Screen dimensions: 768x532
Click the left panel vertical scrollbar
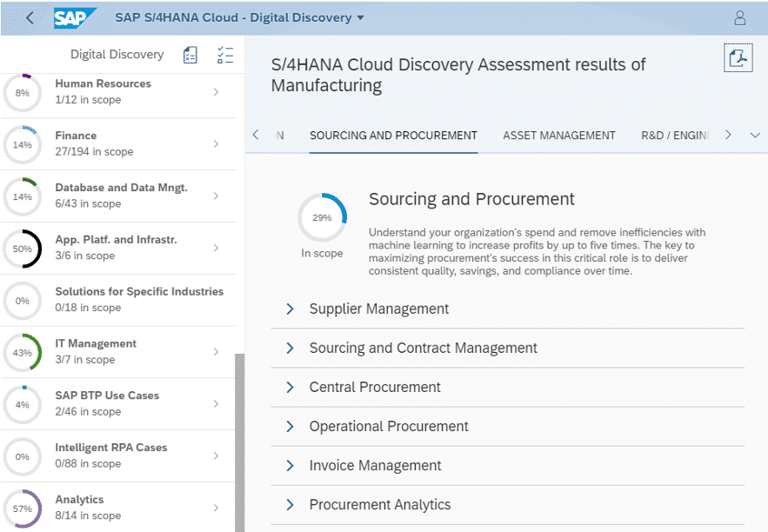[x=239, y=442]
